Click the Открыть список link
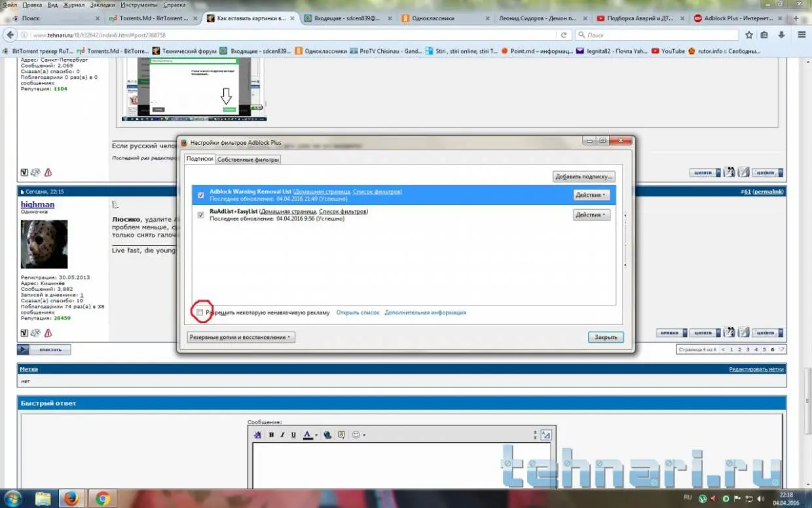The image size is (812, 508). point(358,313)
